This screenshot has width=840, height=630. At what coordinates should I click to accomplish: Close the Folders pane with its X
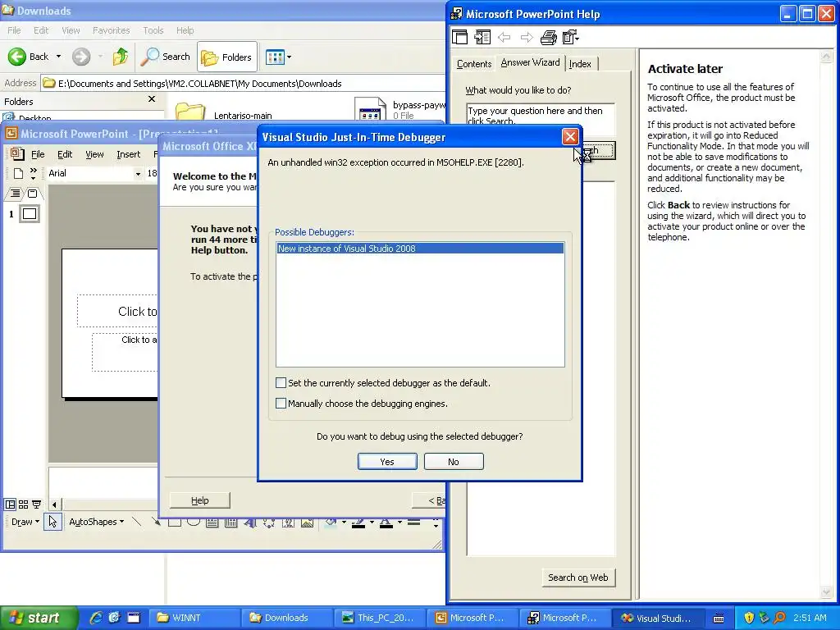pyautogui.click(x=152, y=99)
